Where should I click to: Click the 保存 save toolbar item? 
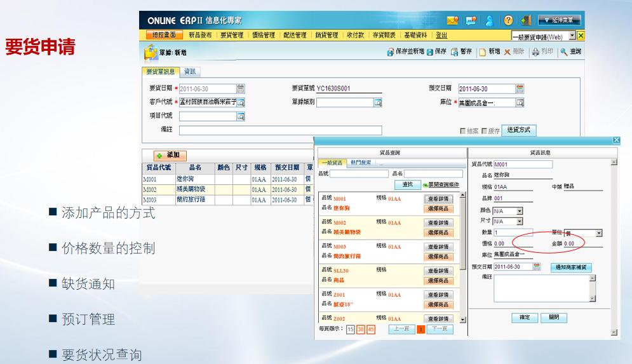pyautogui.click(x=436, y=51)
